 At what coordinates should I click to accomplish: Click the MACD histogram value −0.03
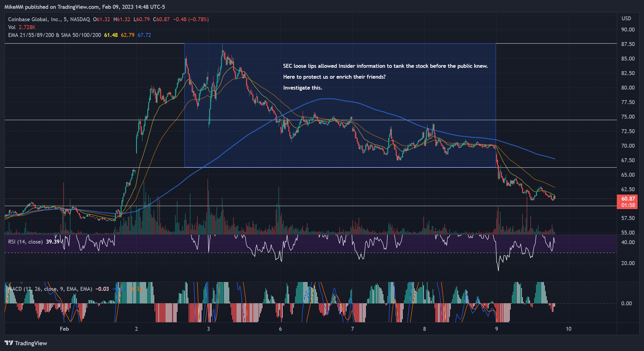(x=102, y=289)
